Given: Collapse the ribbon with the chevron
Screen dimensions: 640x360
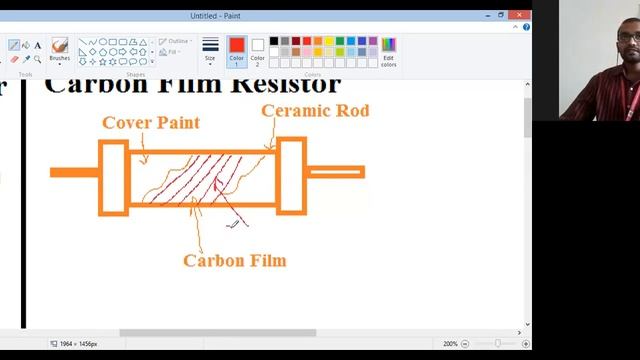Looking at the screenshot, I should pos(515,27).
